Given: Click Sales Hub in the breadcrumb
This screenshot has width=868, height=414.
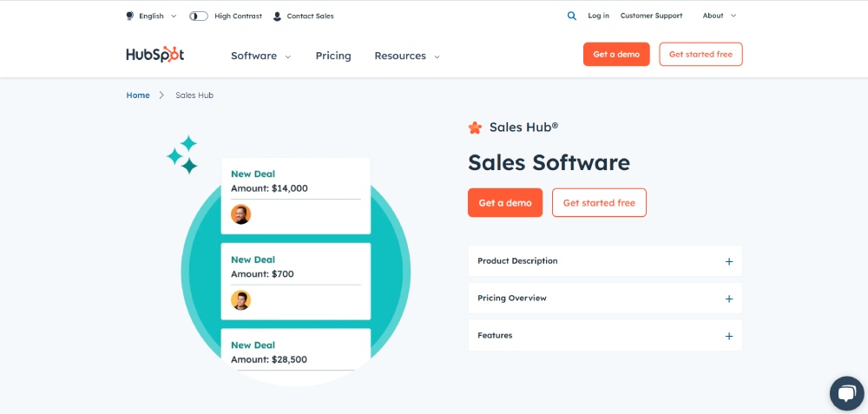Looking at the screenshot, I should pos(194,95).
